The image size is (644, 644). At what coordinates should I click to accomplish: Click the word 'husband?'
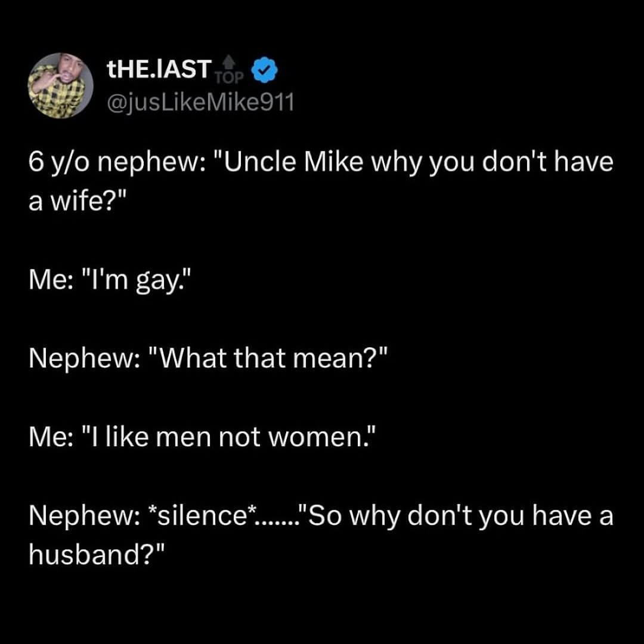[x=97, y=554]
